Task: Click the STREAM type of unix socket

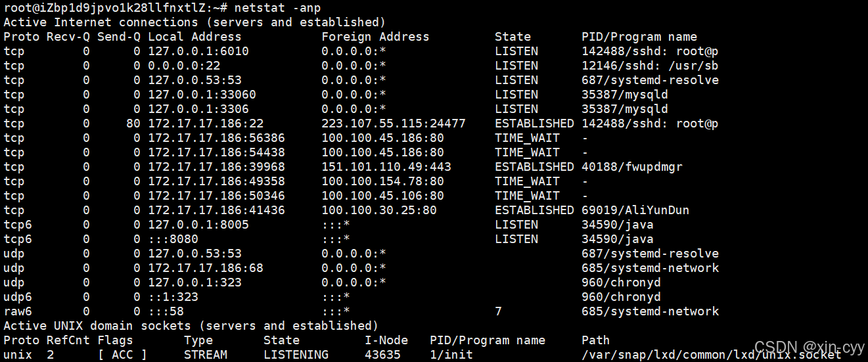Action: point(206,355)
